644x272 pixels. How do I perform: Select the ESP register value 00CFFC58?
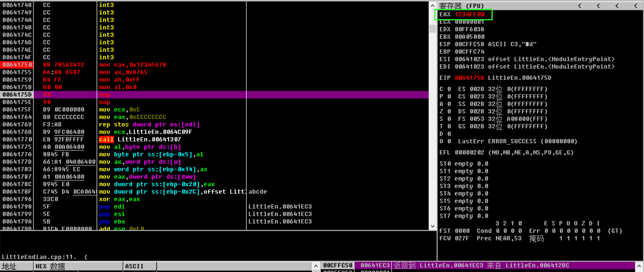click(470, 44)
